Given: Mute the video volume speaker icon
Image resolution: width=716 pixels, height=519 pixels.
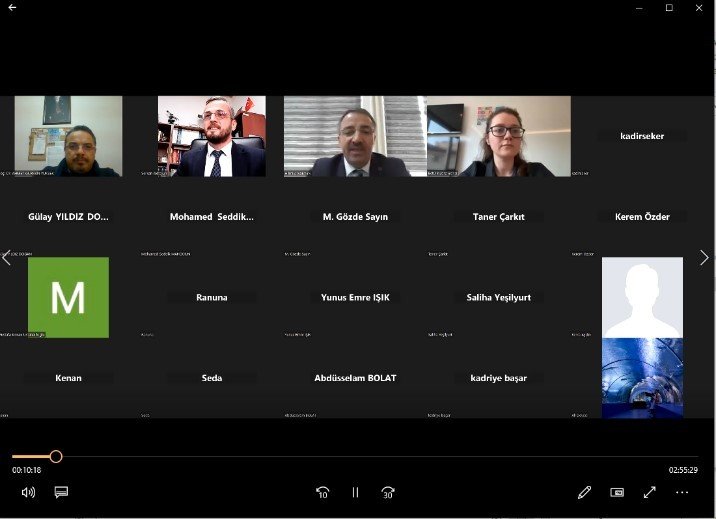Looking at the screenshot, I should (x=28, y=492).
